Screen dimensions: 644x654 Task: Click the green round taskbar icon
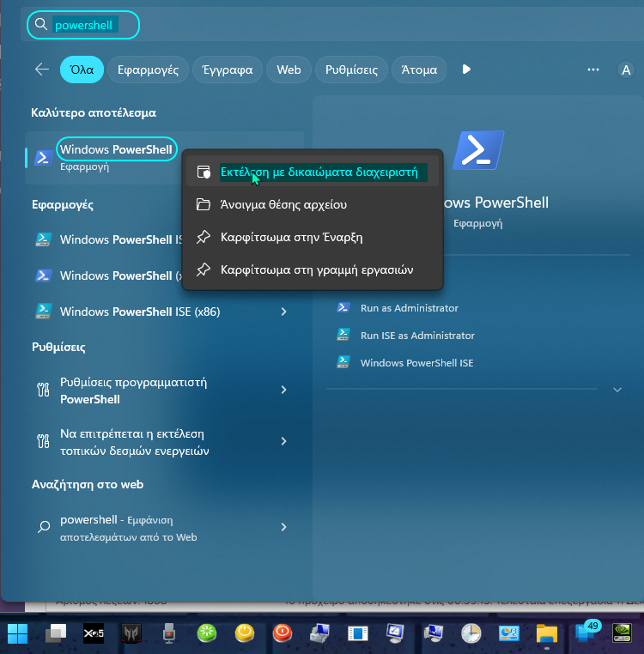(207, 633)
